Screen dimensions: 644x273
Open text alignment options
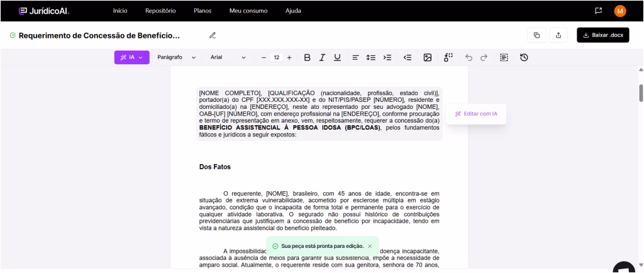[x=356, y=57]
